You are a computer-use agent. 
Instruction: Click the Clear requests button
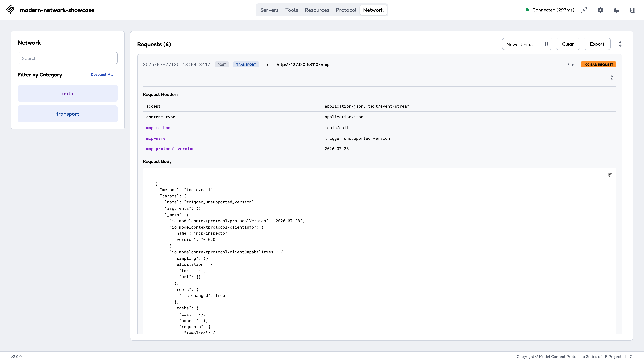point(568,44)
